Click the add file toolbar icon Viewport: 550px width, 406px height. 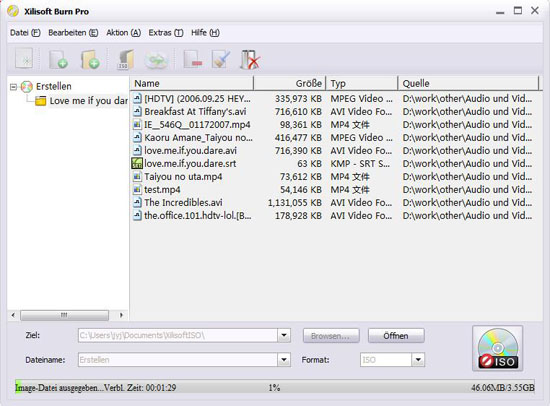pyautogui.click(x=58, y=59)
